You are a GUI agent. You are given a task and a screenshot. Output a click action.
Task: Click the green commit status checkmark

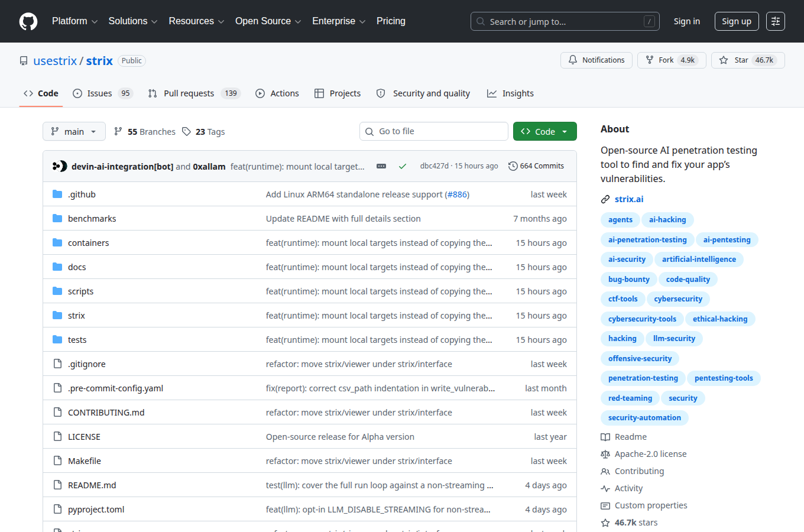(403, 166)
